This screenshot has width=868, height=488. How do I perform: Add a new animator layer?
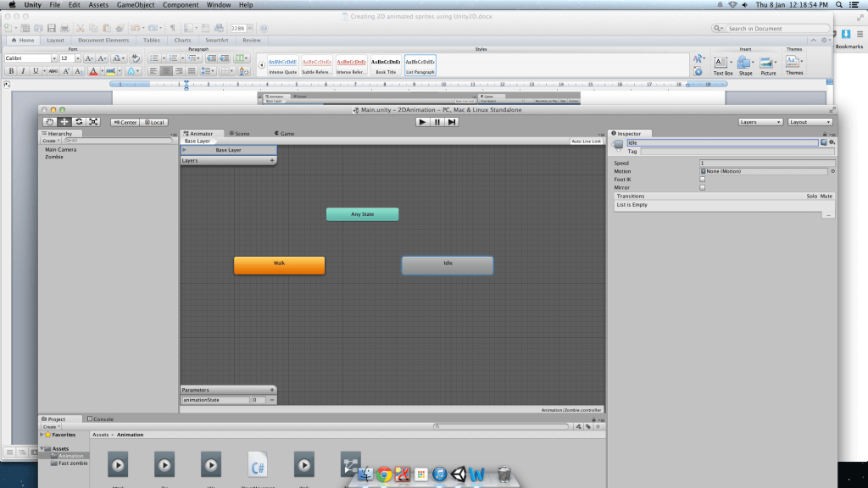coord(272,160)
